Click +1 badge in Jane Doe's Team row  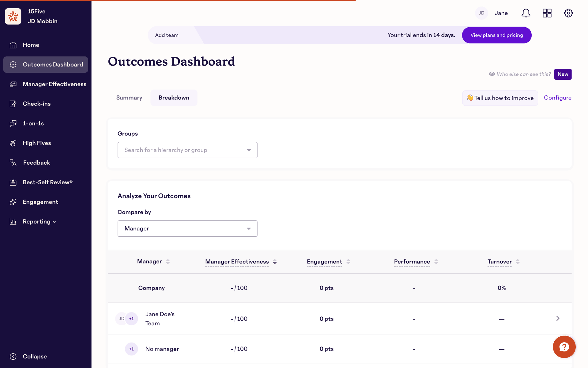(132, 319)
